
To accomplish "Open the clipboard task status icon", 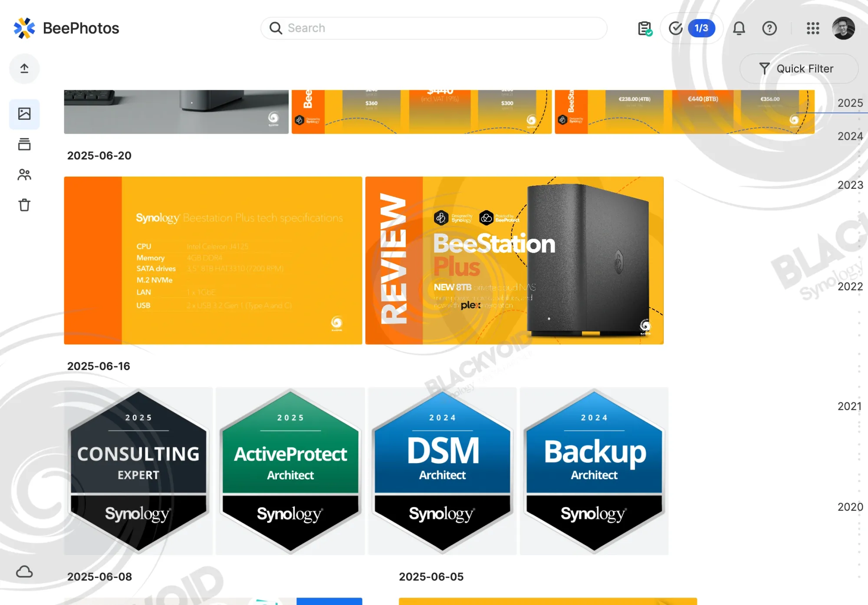I will click(x=645, y=29).
